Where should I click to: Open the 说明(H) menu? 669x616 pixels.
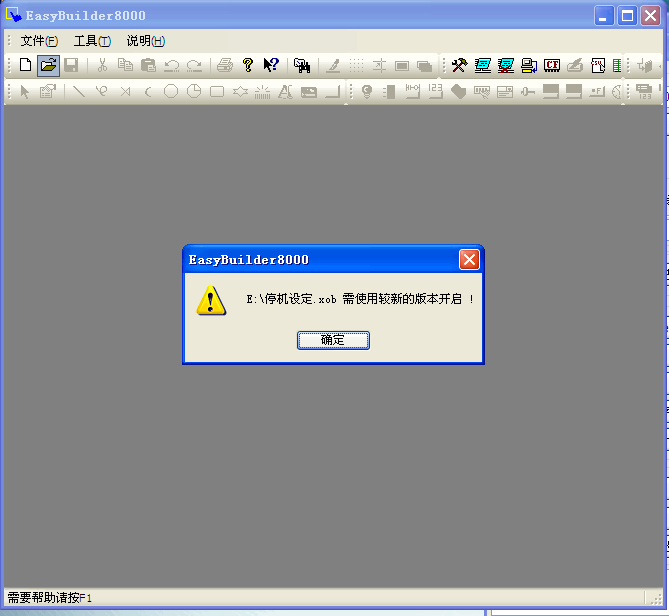(145, 41)
